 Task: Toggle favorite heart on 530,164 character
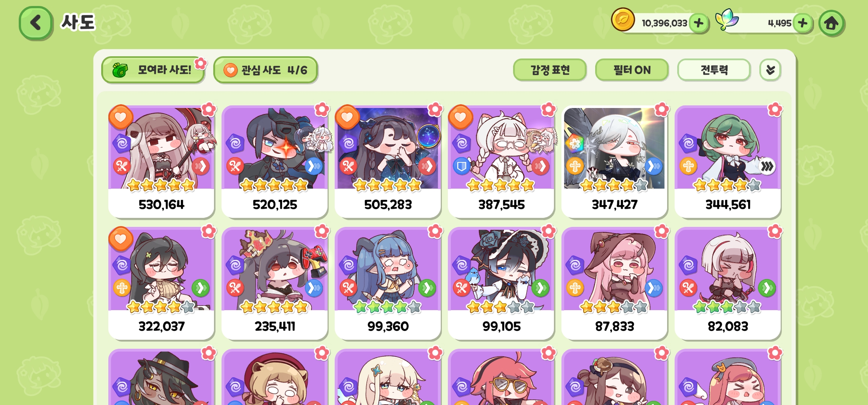(x=121, y=117)
